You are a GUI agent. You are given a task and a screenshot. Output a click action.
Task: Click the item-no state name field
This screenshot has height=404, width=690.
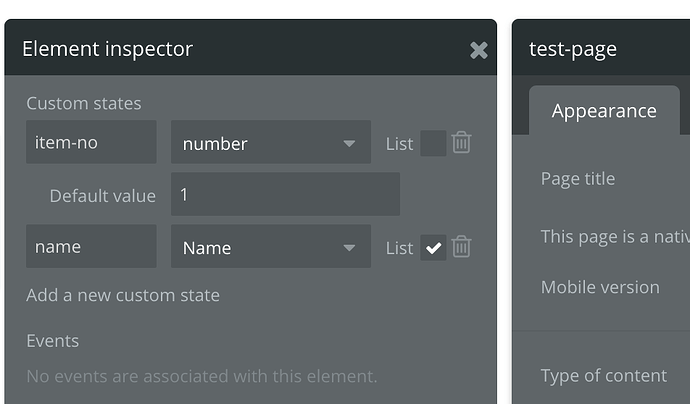click(x=91, y=143)
